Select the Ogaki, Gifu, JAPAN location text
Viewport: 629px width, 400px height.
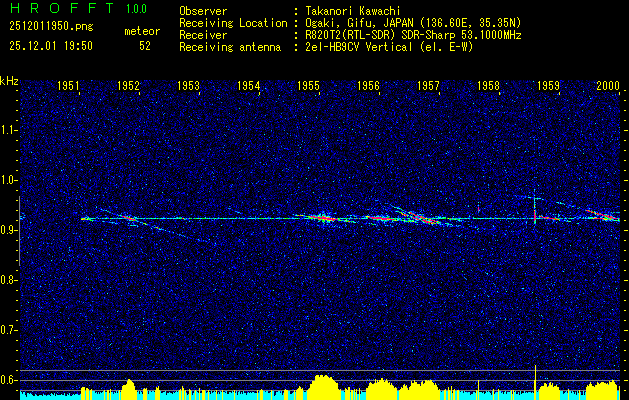coord(413,23)
